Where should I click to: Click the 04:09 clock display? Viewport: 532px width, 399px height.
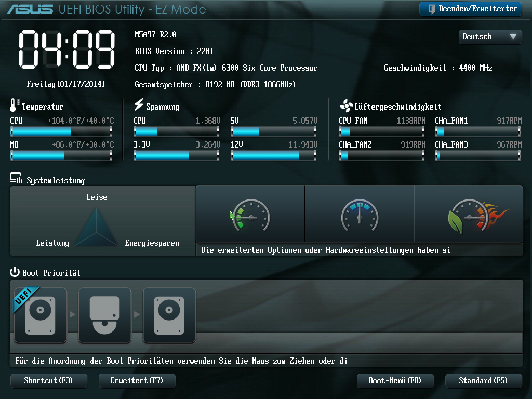tap(67, 49)
